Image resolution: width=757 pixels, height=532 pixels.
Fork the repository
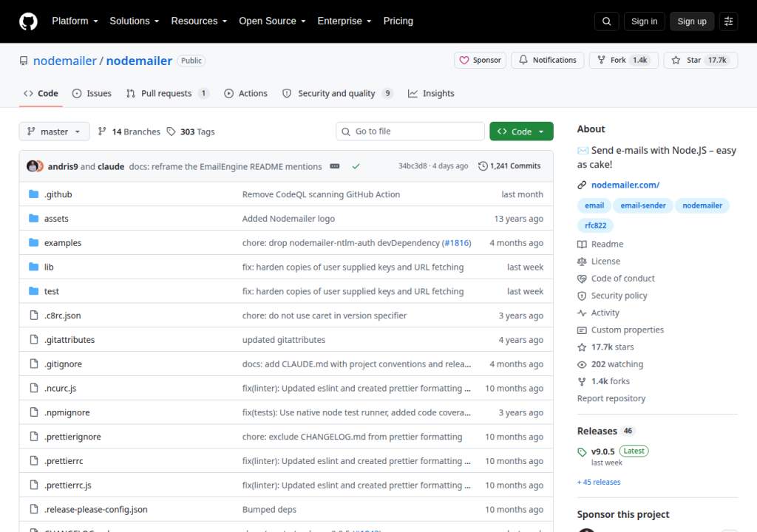[624, 61]
